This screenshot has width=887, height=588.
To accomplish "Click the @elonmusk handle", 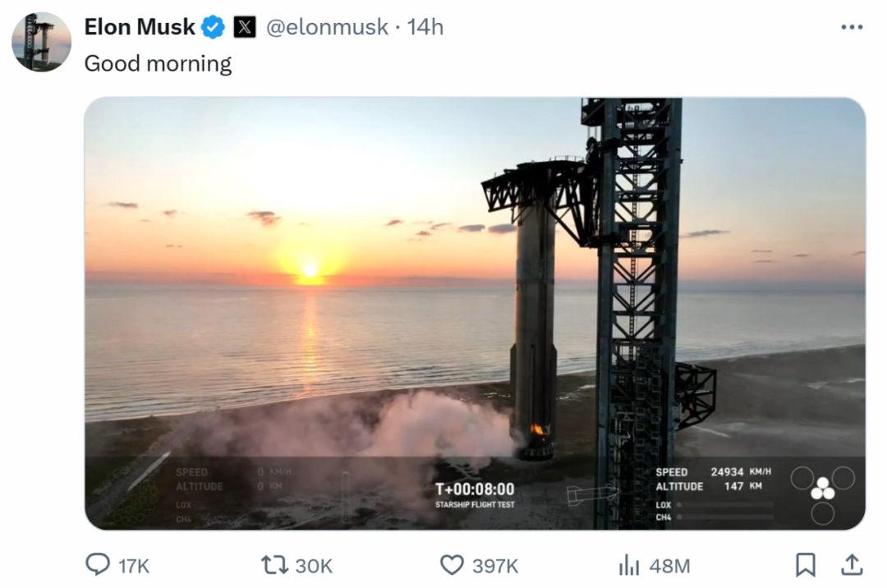I will pyautogui.click(x=328, y=26).
